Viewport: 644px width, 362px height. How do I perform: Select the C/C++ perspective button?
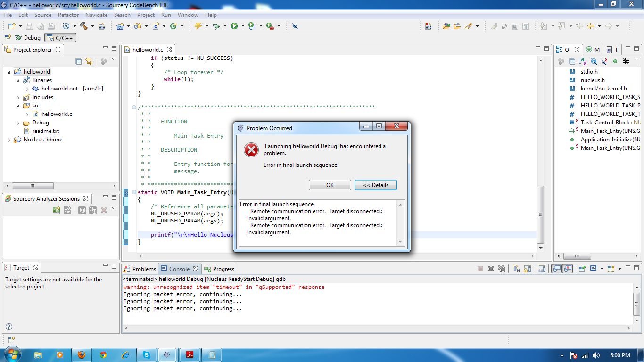click(x=60, y=38)
